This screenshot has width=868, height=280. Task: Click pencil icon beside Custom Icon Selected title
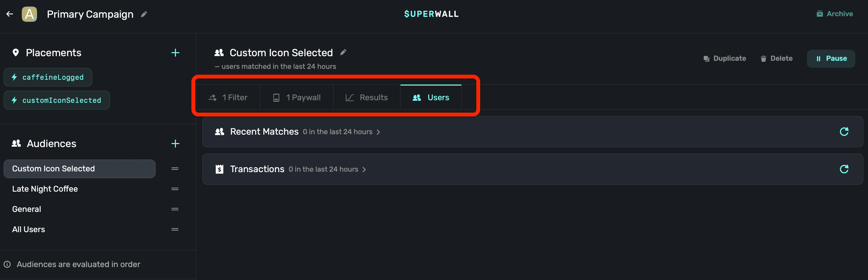pyautogui.click(x=343, y=52)
